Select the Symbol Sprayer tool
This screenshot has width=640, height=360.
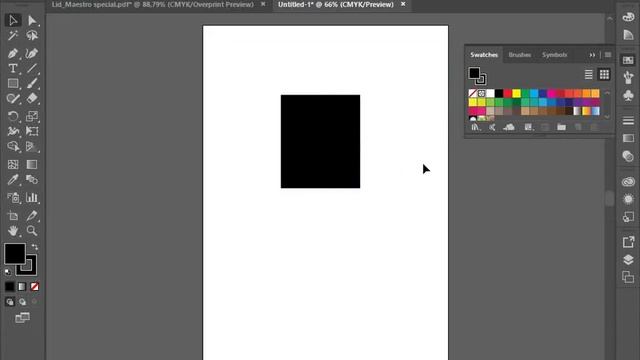point(13,198)
